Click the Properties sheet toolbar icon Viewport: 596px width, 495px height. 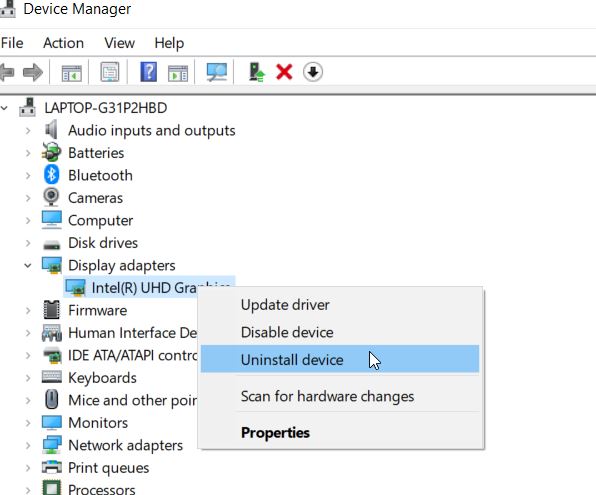pos(110,72)
